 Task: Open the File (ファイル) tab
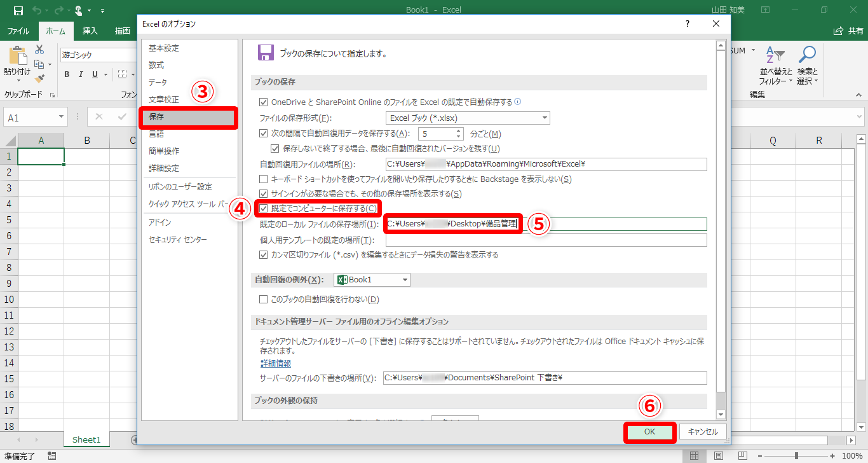(18, 31)
